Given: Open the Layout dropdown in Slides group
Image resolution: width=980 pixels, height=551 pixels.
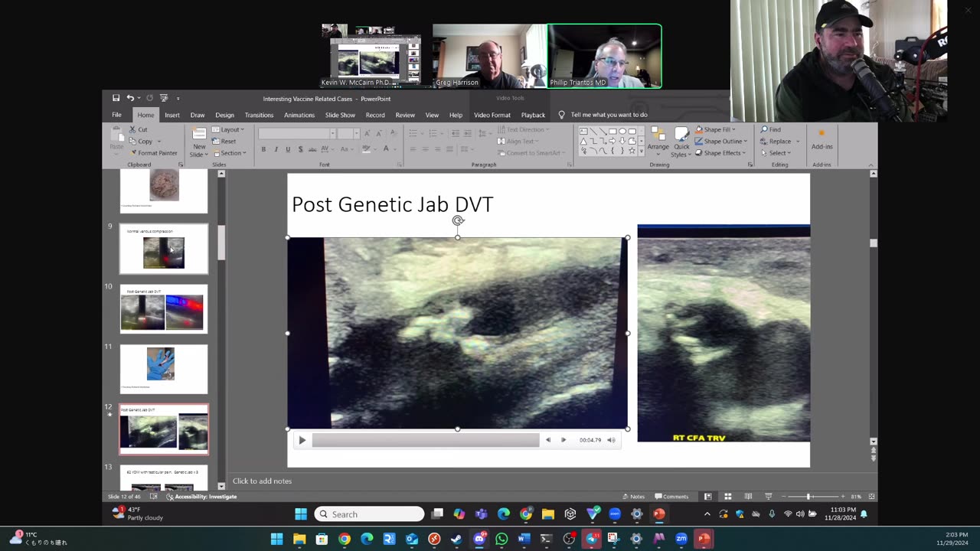Looking at the screenshot, I should pyautogui.click(x=228, y=129).
